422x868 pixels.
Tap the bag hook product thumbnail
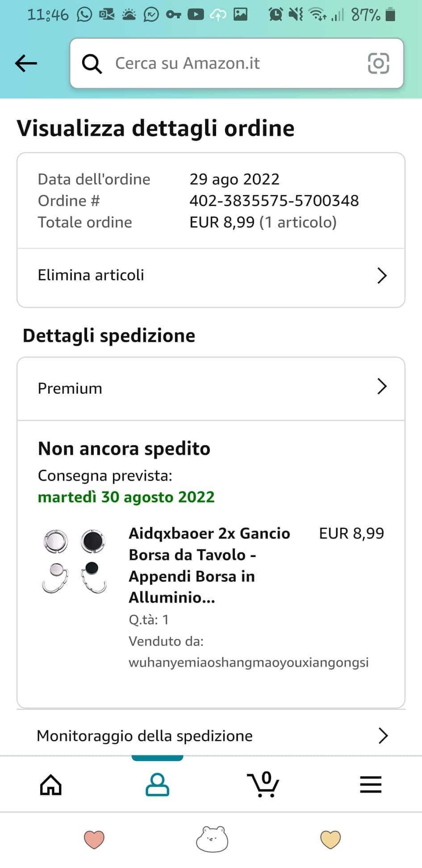(x=75, y=562)
